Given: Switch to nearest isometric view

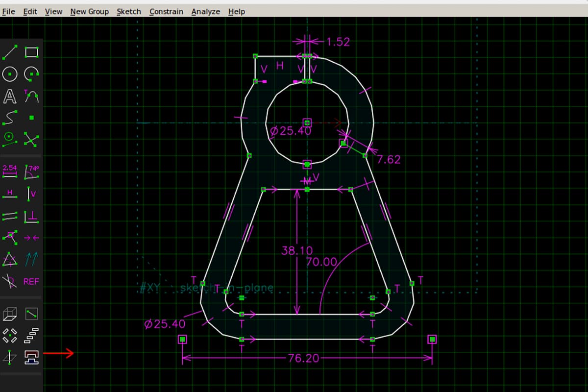Looking at the screenshot, I should (x=10, y=314).
